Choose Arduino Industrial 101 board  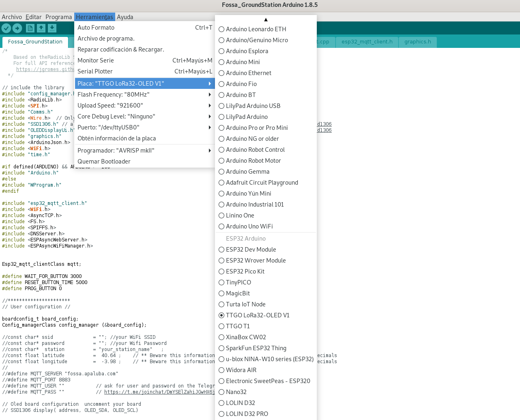click(x=266, y=205)
